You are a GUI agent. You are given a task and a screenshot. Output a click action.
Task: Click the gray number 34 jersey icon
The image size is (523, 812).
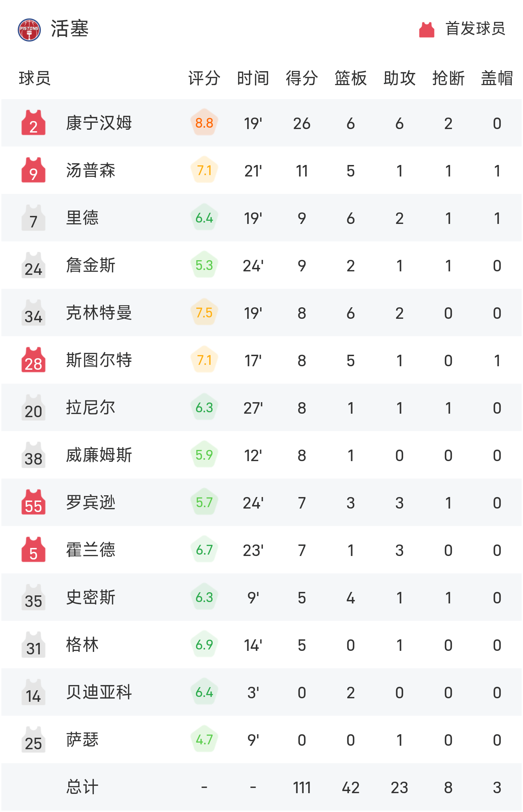[33, 313]
